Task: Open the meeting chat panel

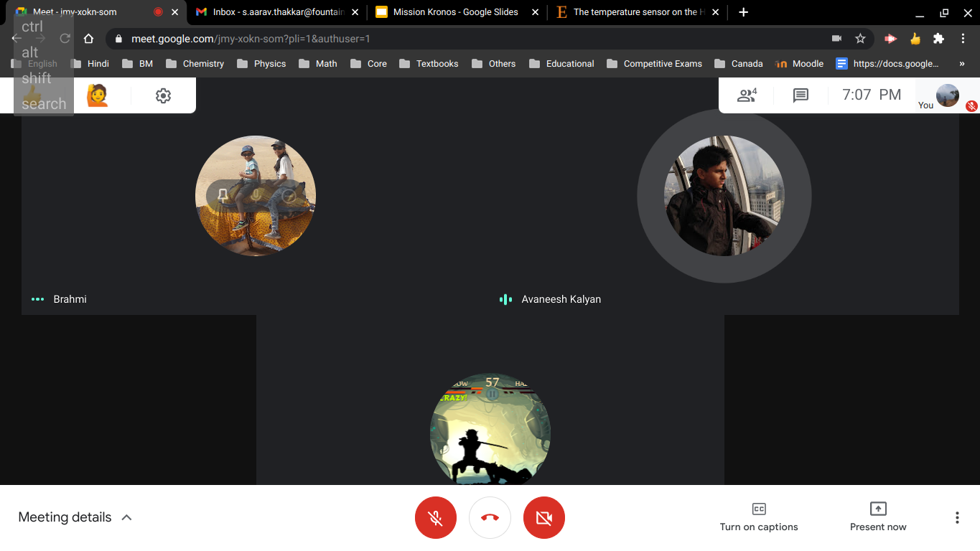Action: pyautogui.click(x=801, y=95)
